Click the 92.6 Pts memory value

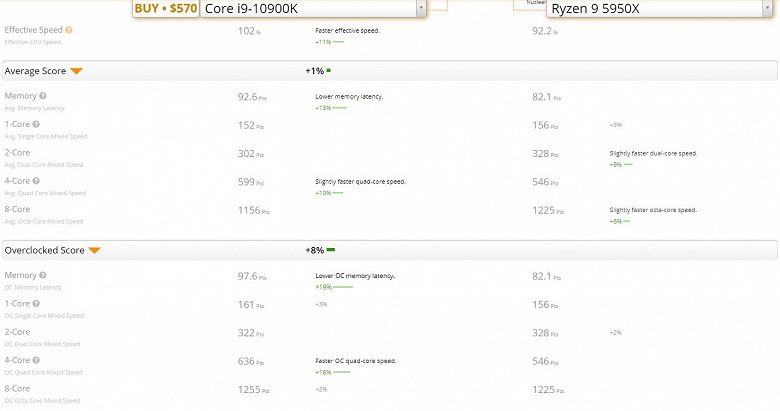point(252,97)
